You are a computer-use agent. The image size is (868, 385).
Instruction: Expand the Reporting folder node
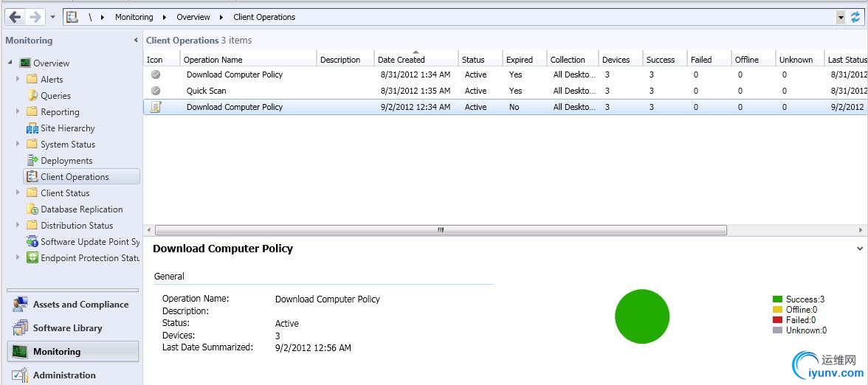point(18,111)
